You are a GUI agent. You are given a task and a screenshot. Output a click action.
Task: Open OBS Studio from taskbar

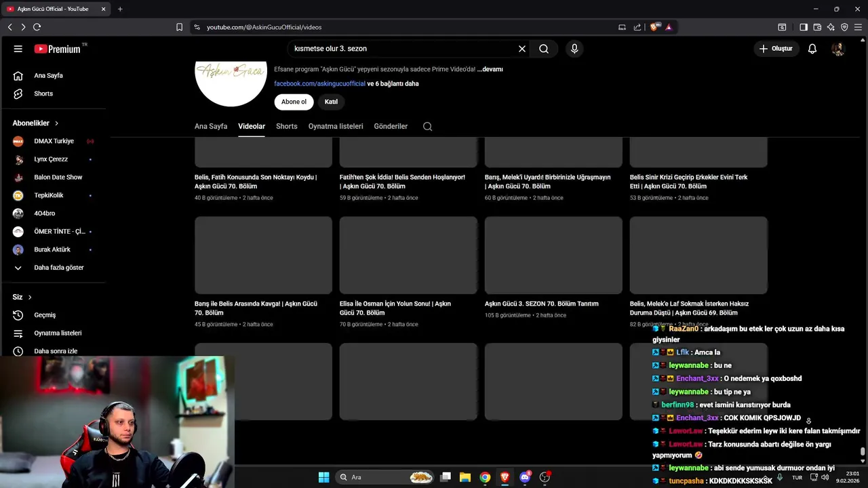click(x=545, y=477)
